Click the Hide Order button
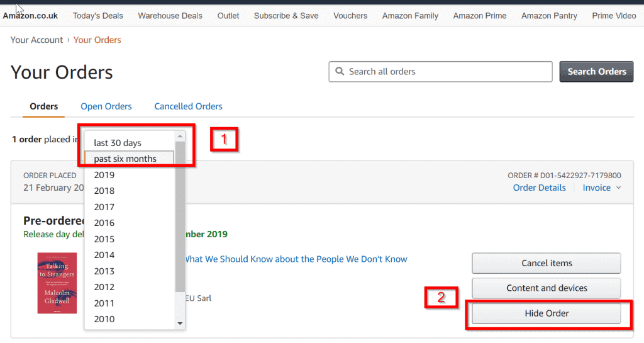This screenshot has height=343, width=644. click(x=547, y=313)
